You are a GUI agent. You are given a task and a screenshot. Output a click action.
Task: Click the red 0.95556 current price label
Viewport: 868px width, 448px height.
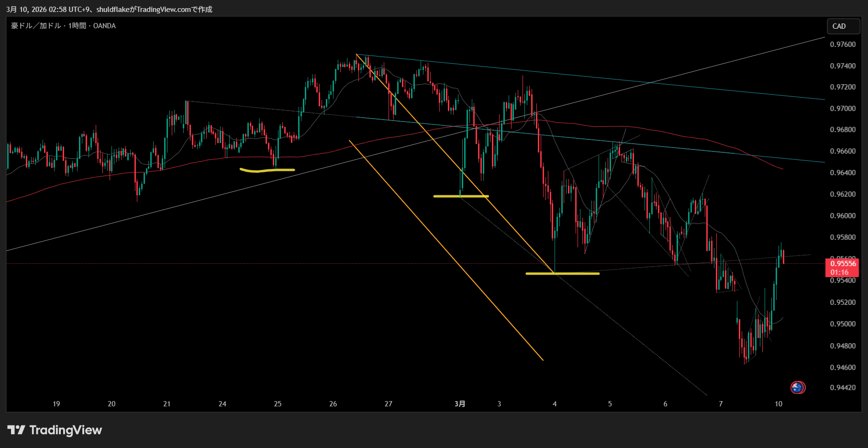pos(842,264)
